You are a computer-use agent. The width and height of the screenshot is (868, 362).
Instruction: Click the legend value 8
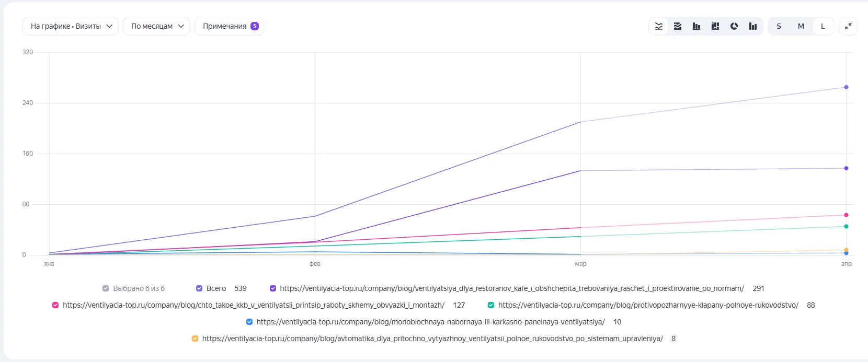pos(673,338)
